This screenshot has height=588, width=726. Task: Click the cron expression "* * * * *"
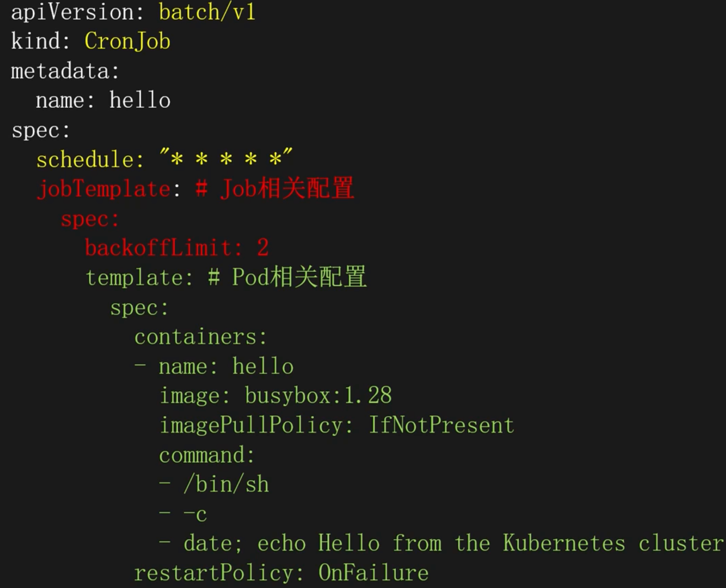pos(226,158)
